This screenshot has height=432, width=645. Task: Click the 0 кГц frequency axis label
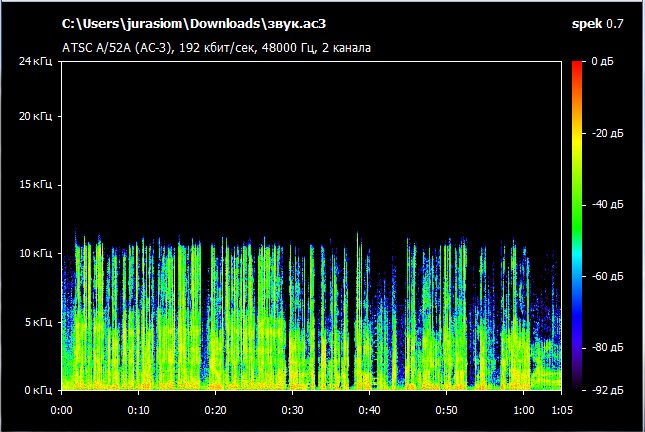pyautogui.click(x=38, y=390)
